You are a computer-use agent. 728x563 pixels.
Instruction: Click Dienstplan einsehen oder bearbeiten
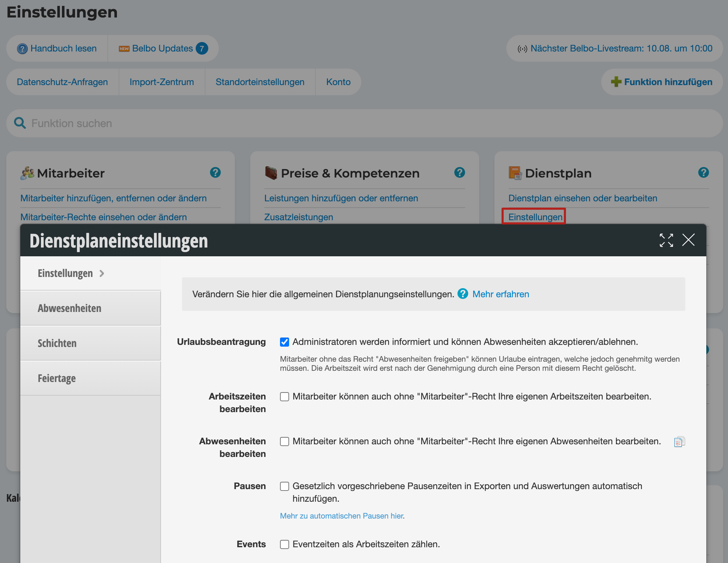click(583, 198)
